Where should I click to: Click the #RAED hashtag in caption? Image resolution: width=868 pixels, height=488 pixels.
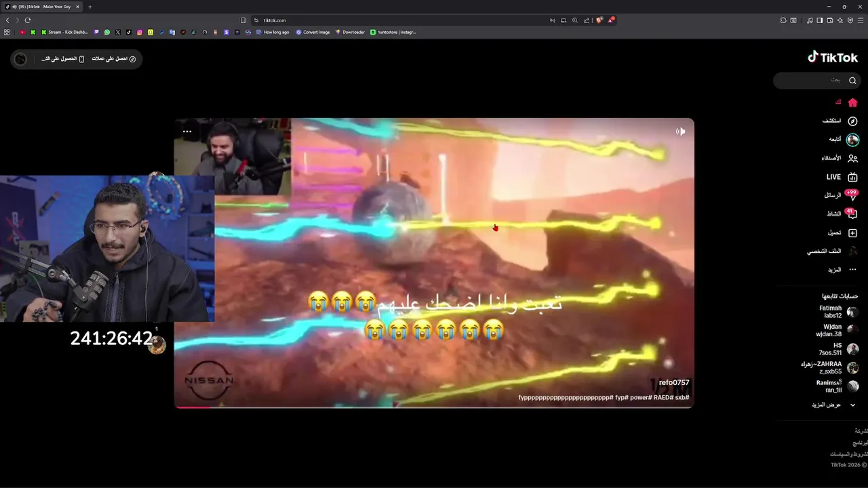point(663,397)
